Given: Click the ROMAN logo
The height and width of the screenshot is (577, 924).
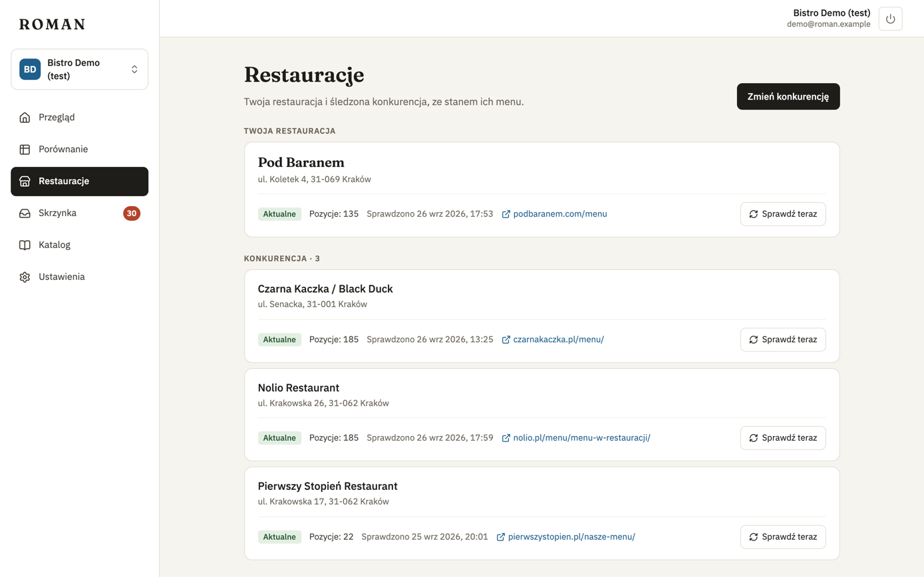Looking at the screenshot, I should [52, 25].
